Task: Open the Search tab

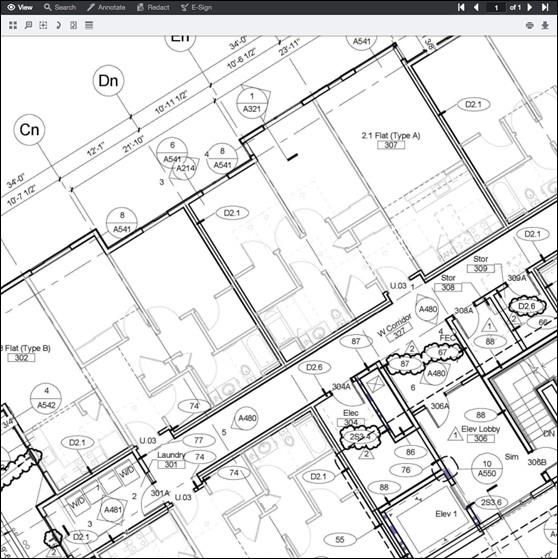Action: coord(60,7)
